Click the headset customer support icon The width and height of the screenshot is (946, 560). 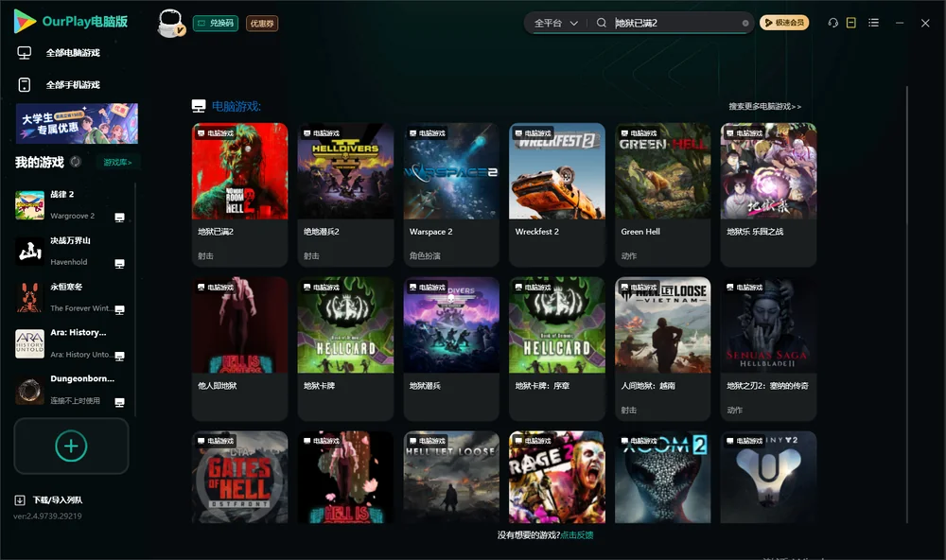[x=833, y=23]
